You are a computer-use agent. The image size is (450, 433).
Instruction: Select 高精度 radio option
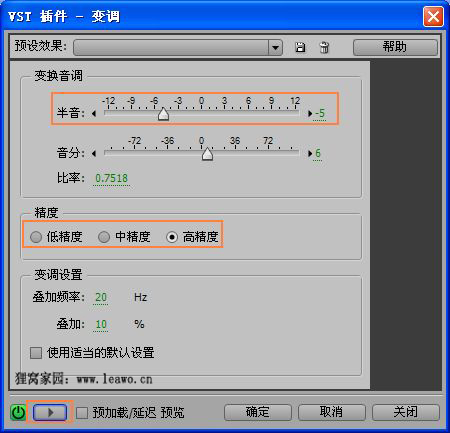172,237
